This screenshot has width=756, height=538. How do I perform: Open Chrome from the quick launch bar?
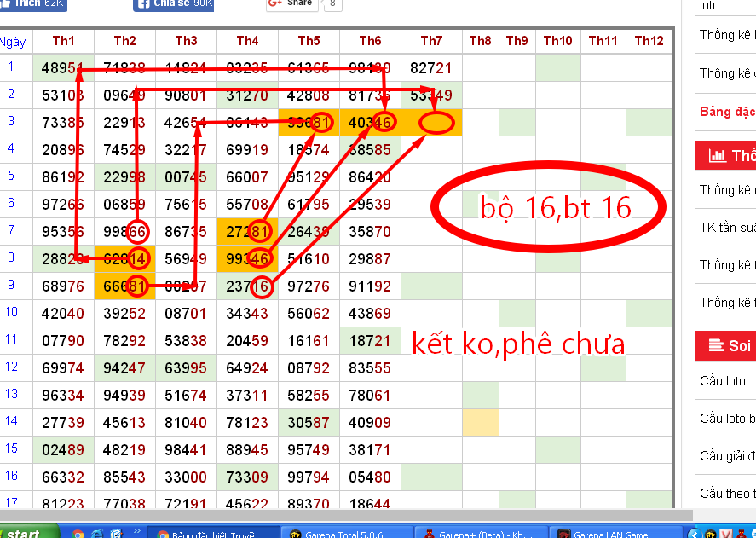tap(78, 534)
